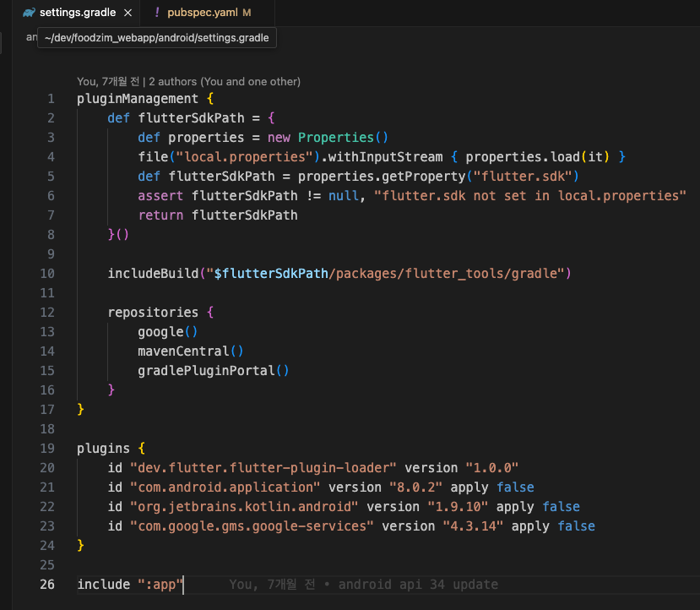
Task: Click the inline blame 'android api 34 update'
Action: tap(418, 585)
